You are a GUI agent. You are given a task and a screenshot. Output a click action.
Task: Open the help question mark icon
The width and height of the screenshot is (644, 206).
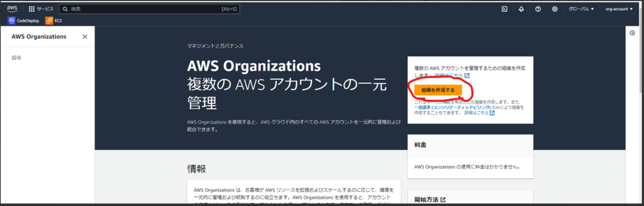pos(538,9)
